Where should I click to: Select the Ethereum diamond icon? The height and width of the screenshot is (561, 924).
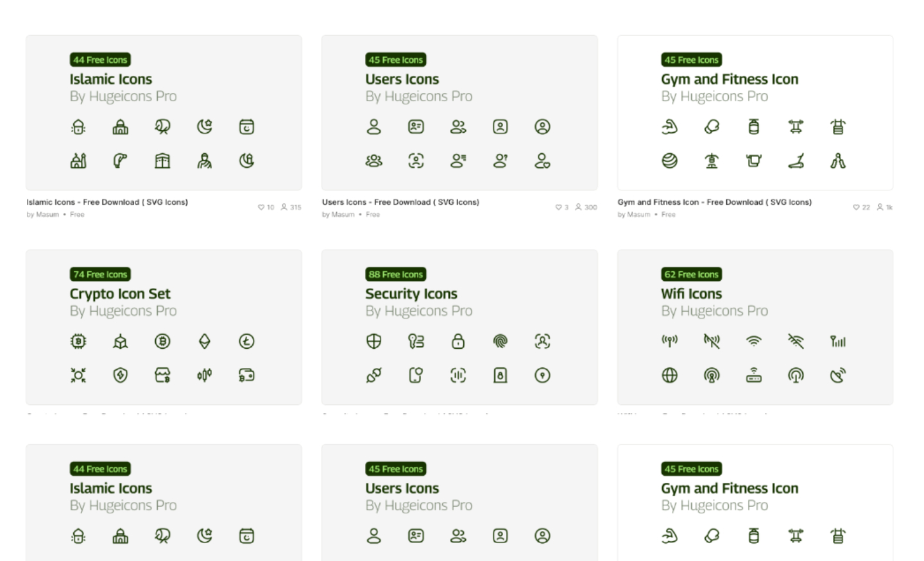point(205,342)
